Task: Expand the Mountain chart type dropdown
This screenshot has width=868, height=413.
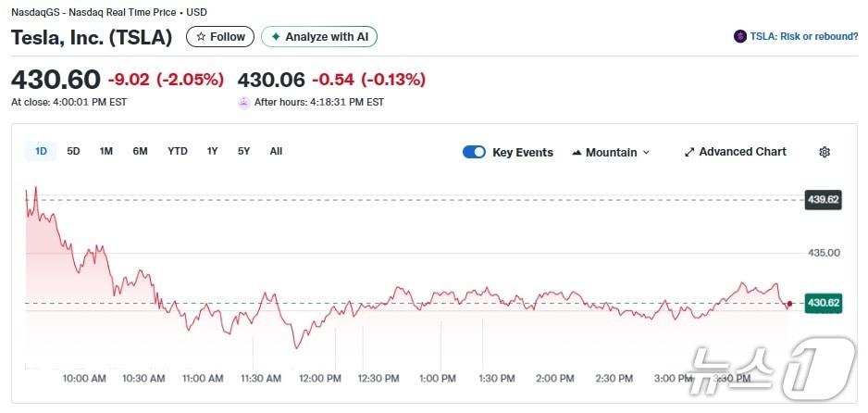Action: point(646,152)
